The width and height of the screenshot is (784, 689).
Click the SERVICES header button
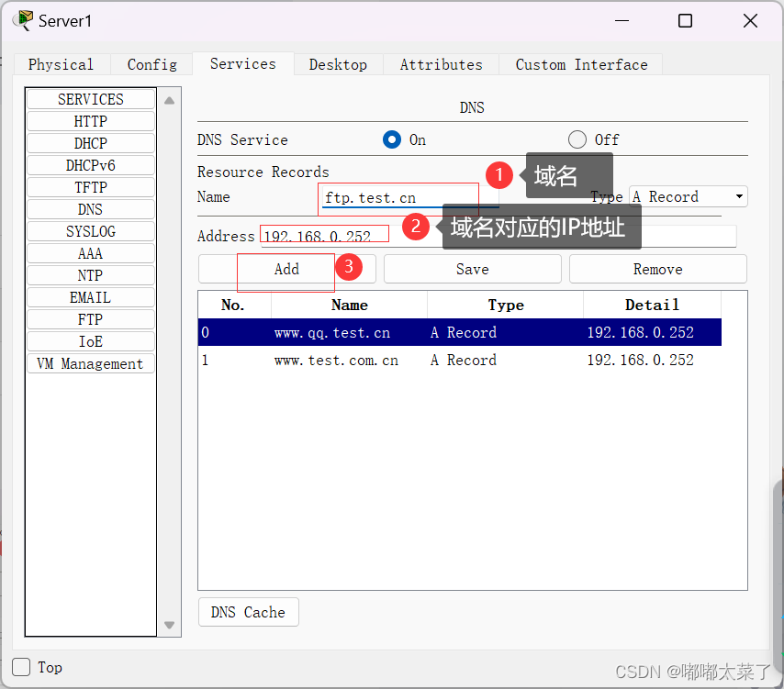pyautogui.click(x=91, y=99)
